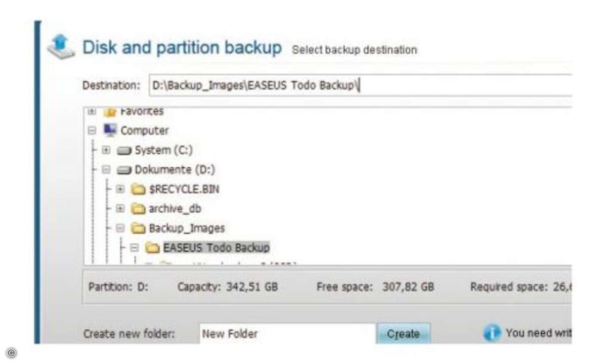Click the Destination: label
The width and height of the screenshot is (607, 364).
pyautogui.click(x=111, y=85)
